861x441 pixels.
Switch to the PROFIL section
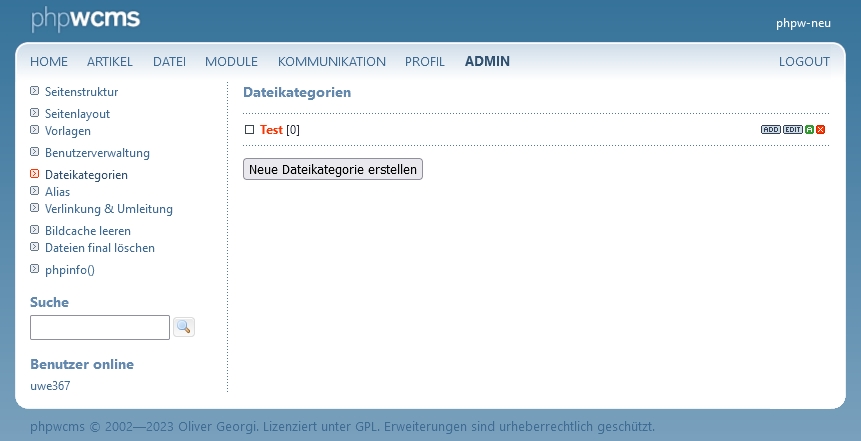click(x=425, y=62)
